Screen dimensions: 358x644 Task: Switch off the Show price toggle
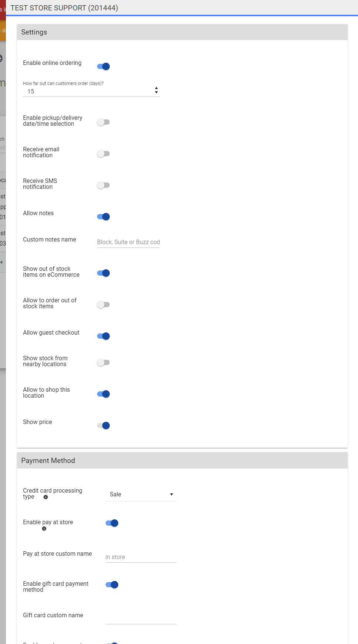(x=103, y=425)
